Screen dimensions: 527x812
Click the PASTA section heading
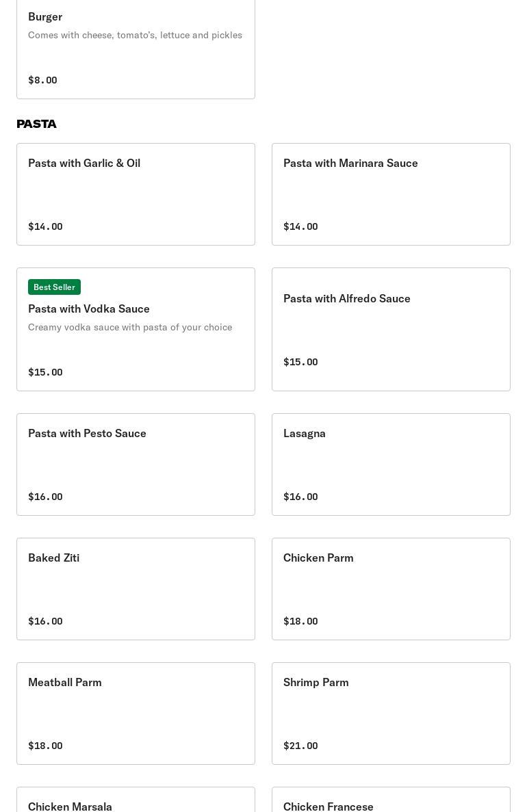[36, 124]
